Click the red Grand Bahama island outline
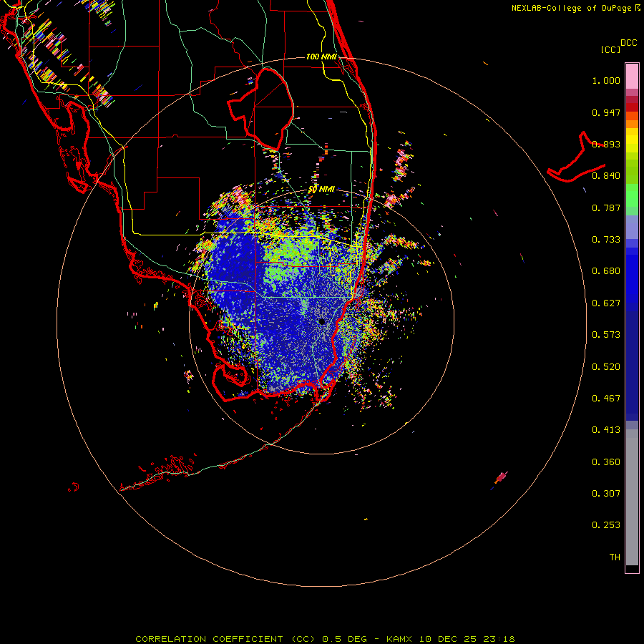The height and width of the screenshot is (644, 644). pos(576,157)
